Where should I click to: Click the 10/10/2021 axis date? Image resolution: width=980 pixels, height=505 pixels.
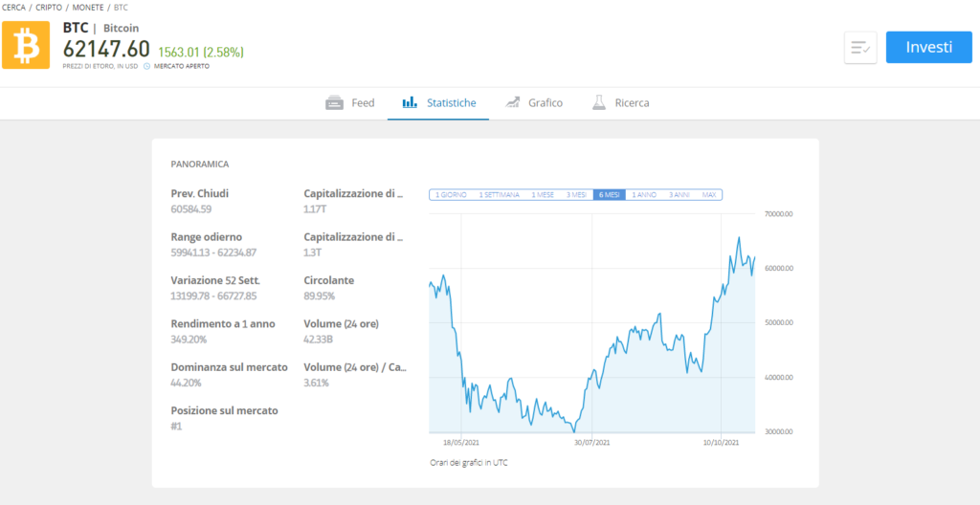pyautogui.click(x=722, y=443)
